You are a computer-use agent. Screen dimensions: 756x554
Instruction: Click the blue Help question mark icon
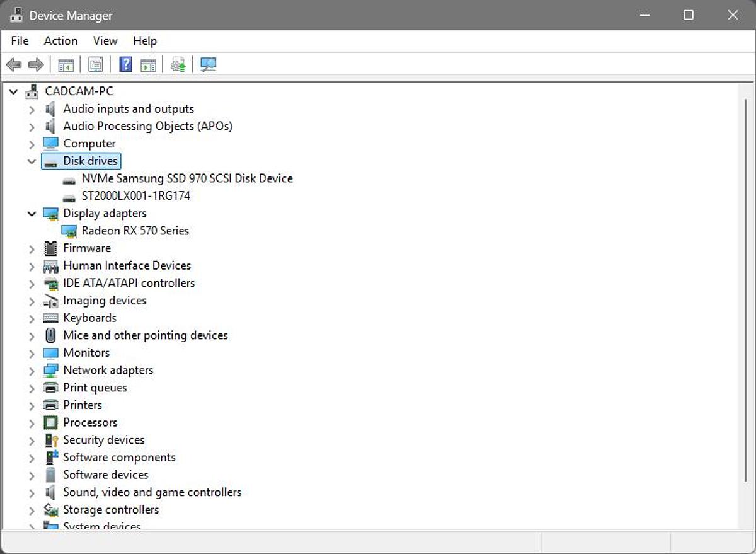125,64
